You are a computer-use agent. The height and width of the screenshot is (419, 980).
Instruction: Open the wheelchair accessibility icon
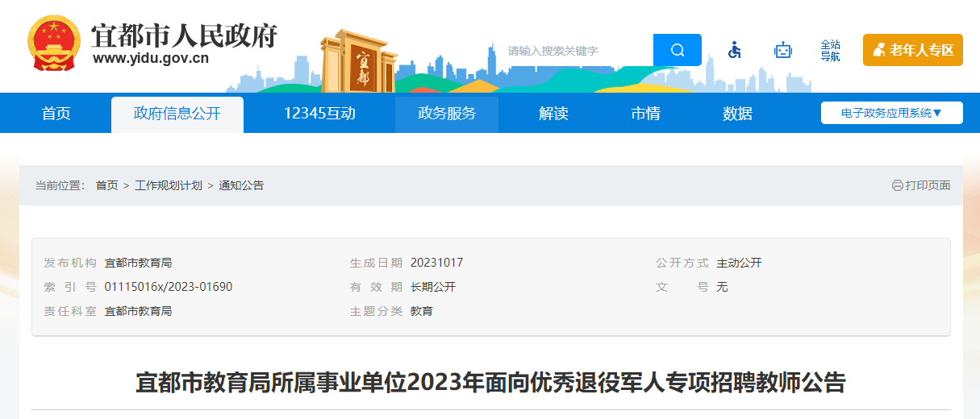(x=734, y=50)
